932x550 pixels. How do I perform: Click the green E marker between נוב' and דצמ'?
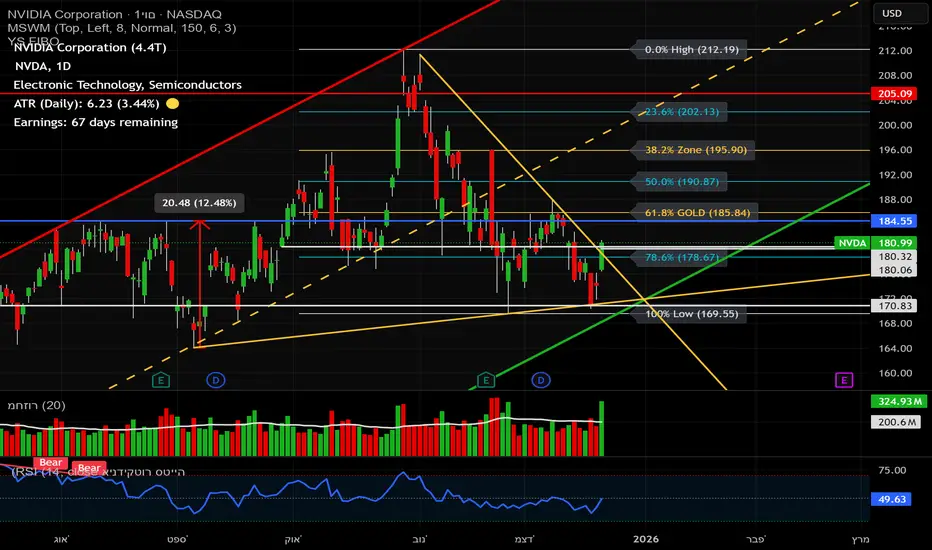(x=486, y=380)
